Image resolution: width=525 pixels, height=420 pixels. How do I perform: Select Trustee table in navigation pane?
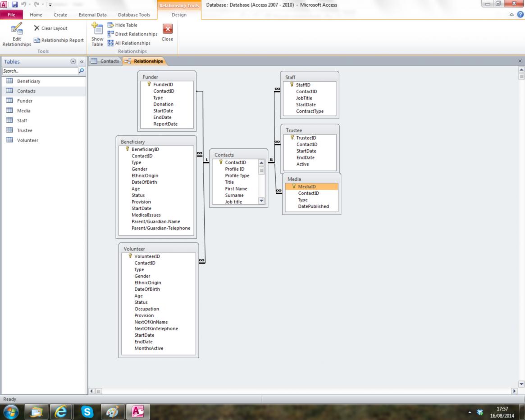[x=44, y=131]
